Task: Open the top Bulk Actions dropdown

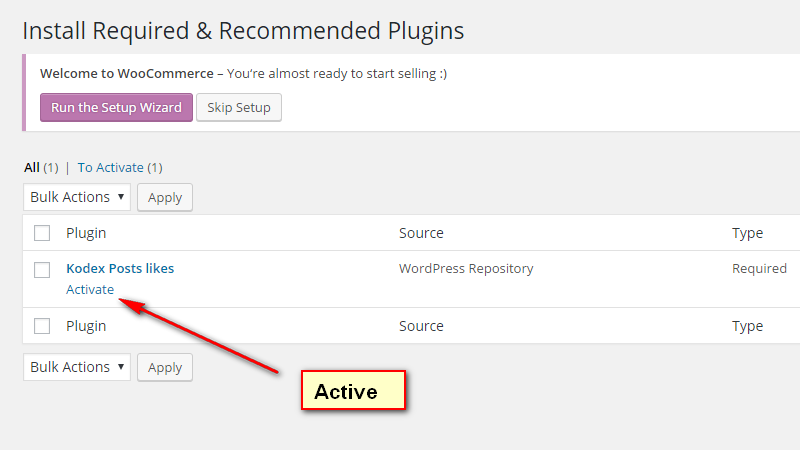Action: coord(77,197)
